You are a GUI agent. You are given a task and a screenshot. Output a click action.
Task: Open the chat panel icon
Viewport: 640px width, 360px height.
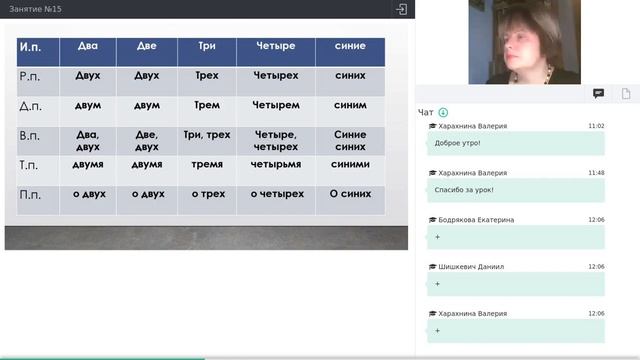pos(598,93)
